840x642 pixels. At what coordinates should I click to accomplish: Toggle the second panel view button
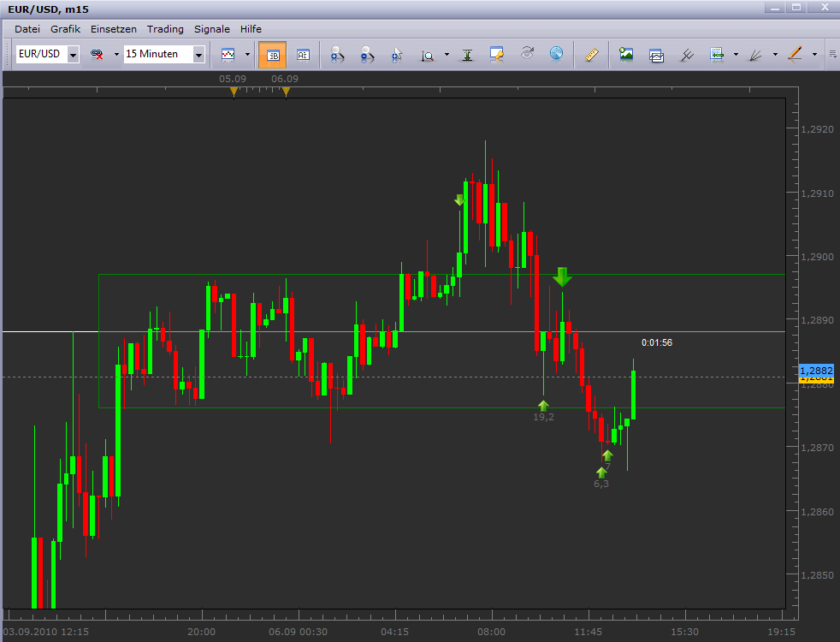(303, 55)
